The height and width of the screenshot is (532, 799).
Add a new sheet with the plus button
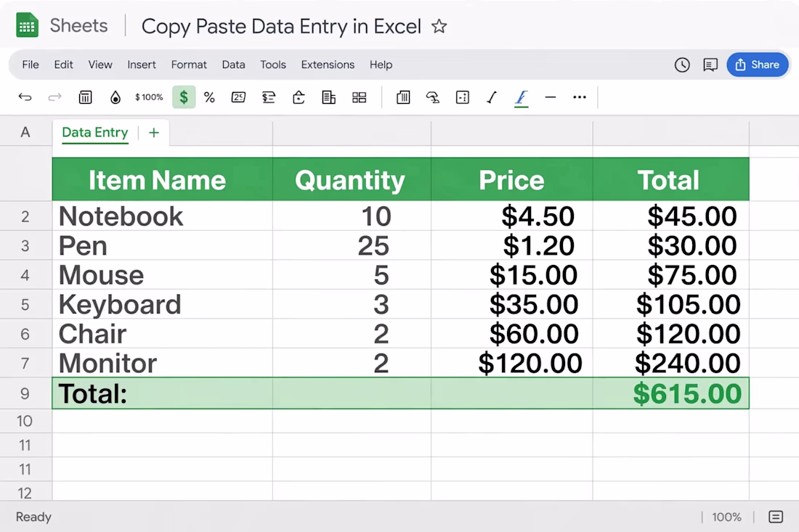(154, 133)
